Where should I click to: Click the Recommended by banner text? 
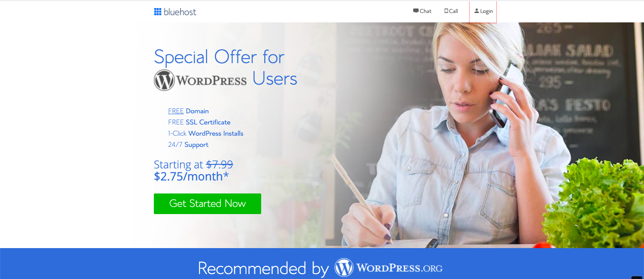pyautogui.click(x=263, y=268)
